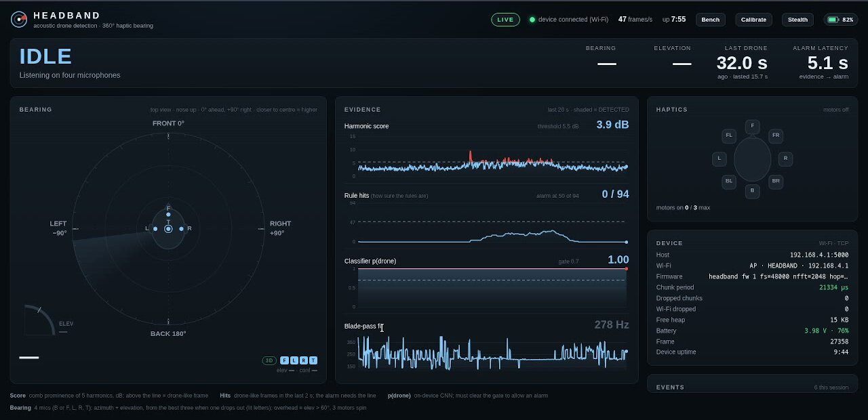Screen dimensions: 868x420
Task: Click the elevation arc gauge
Action: [x=39, y=320]
